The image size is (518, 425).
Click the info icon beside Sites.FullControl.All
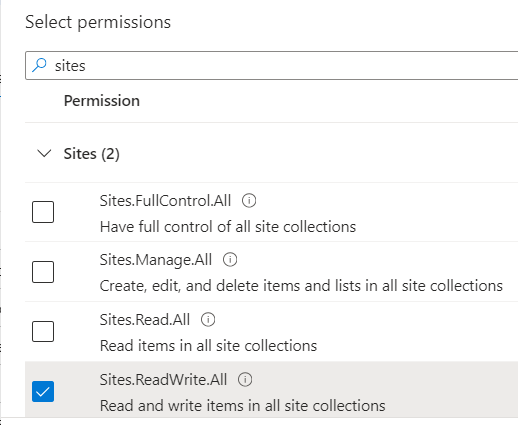pyautogui.click(x=249, y=201)
